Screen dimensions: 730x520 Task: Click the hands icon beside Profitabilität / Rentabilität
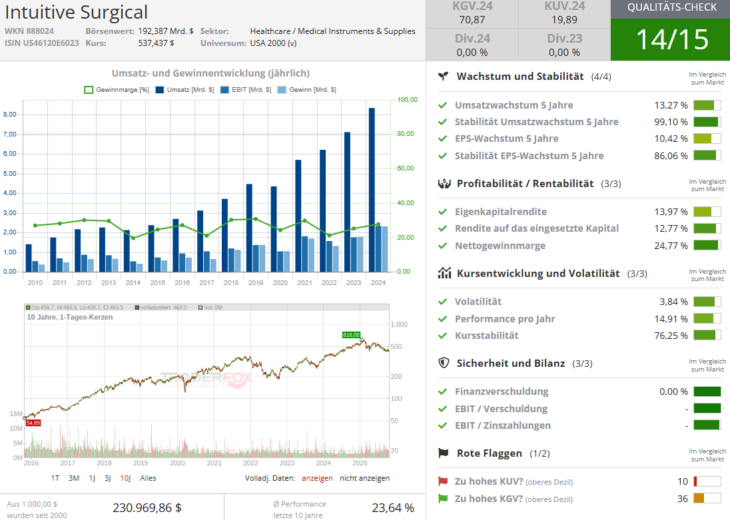pyautogui.click(x=443, y=184)
